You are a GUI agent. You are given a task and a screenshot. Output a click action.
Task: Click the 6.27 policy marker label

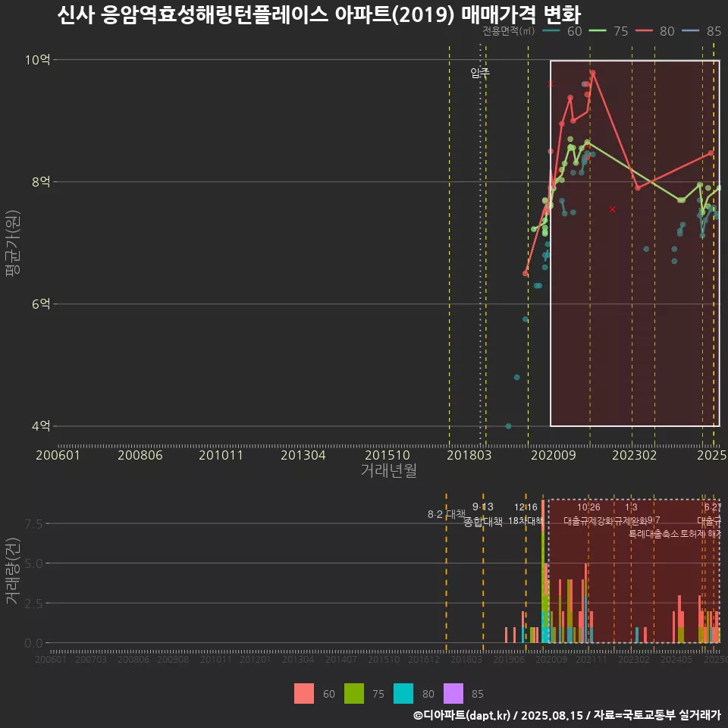712,507
